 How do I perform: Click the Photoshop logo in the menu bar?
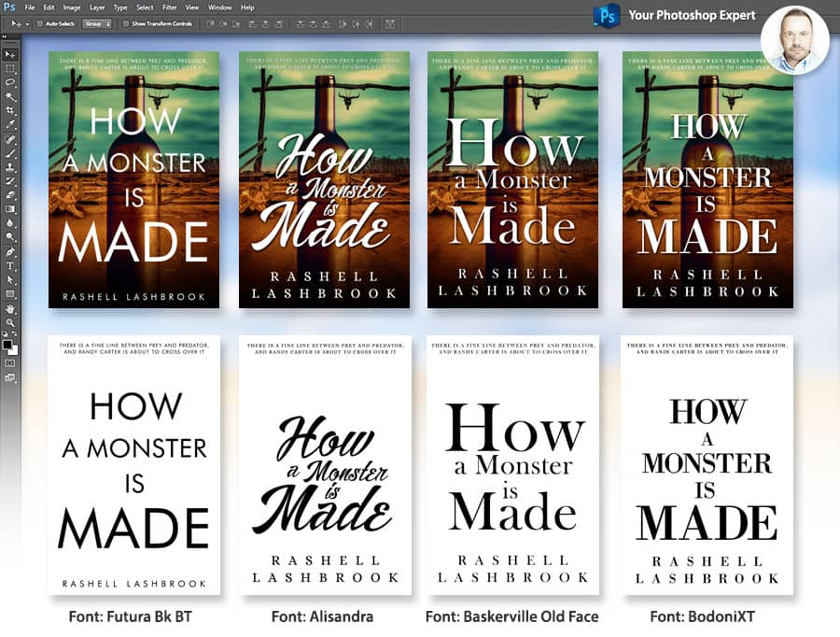point(9,7)
